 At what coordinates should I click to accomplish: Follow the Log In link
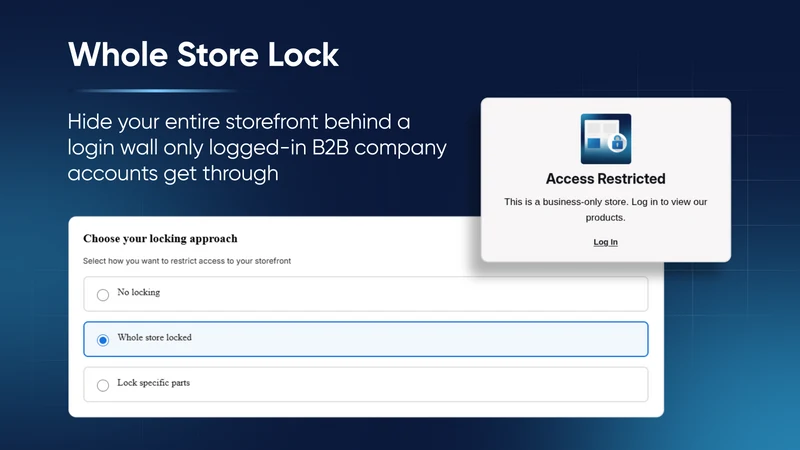point(606,242)
